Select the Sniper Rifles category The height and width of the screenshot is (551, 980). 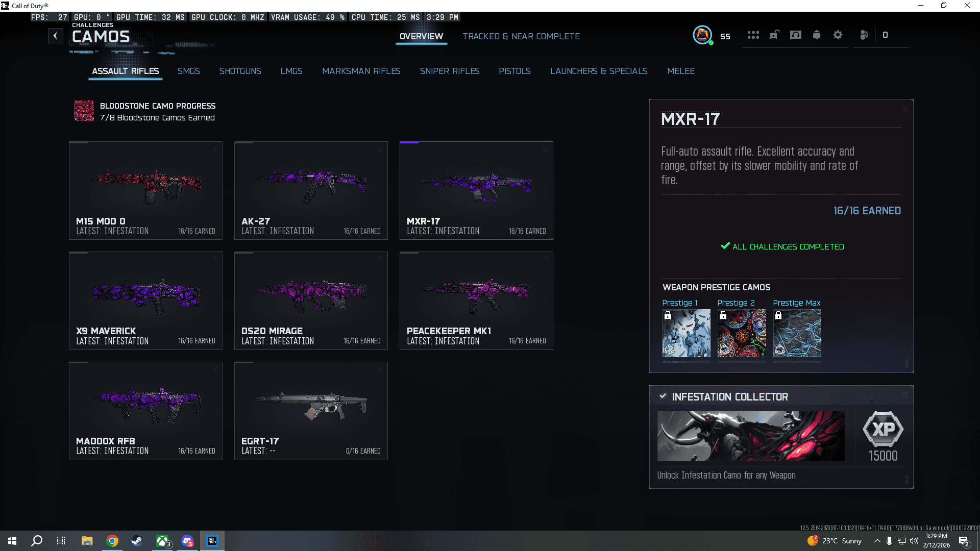click(x=450, y=71)
